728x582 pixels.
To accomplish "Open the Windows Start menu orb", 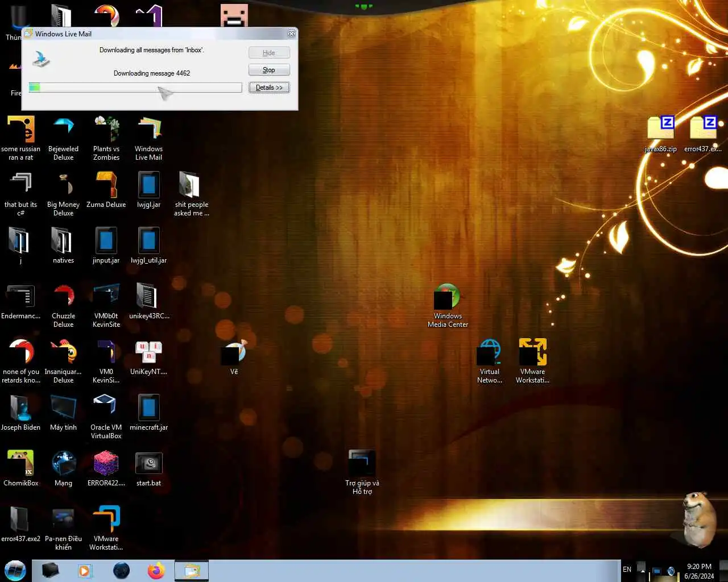I will [15, 571].
